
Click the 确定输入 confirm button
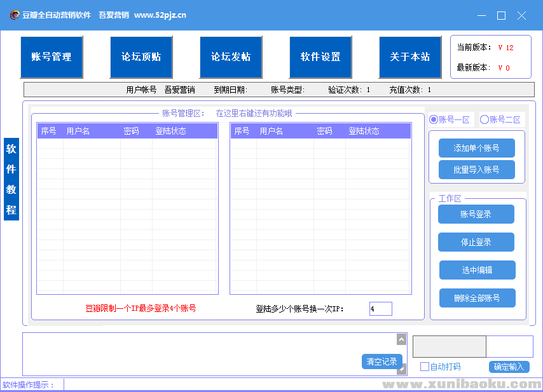[x=509, y=367]
